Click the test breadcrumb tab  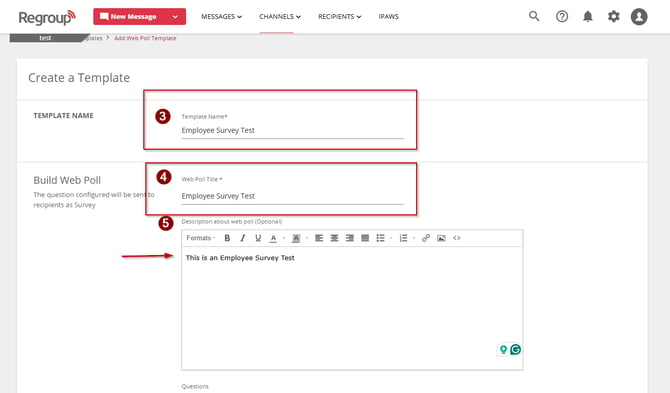click(x=45, y=38)
